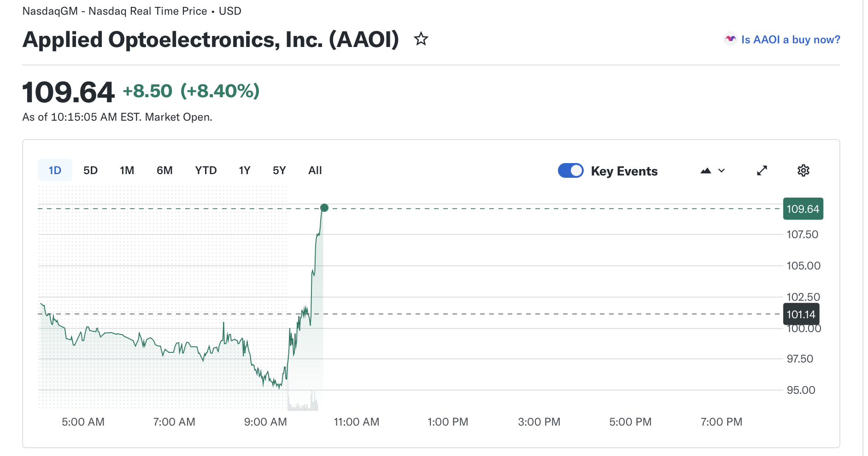
Task: Open chart settings gear icon
Action: click(803, 170)
